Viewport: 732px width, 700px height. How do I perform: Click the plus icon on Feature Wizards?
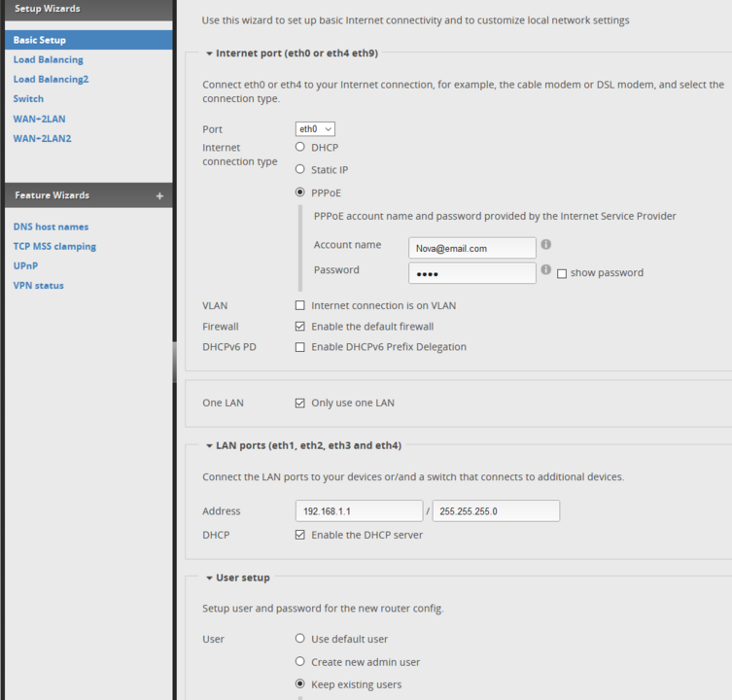tap(159, 196)
